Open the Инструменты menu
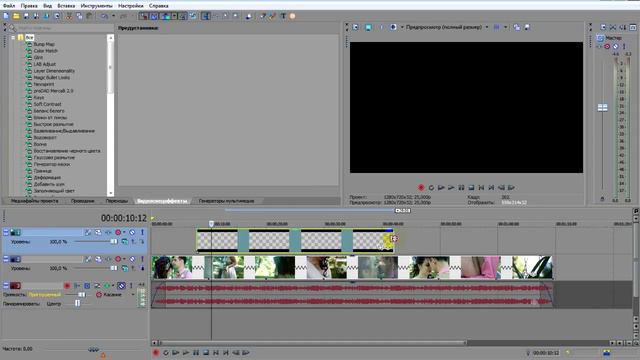 pos(96,6)
